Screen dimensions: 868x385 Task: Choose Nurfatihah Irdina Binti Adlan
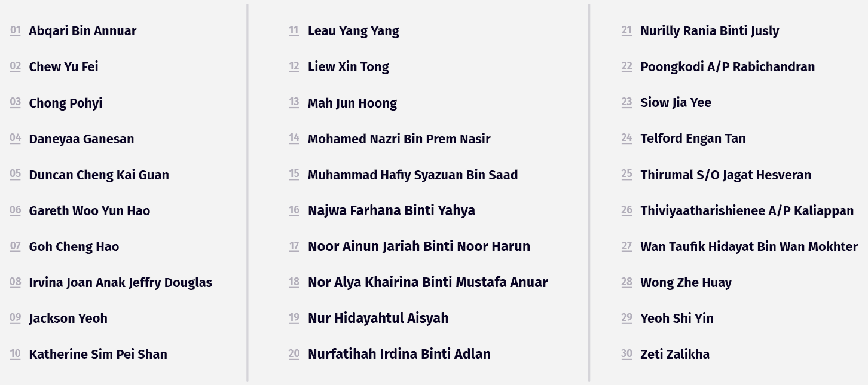399,354
